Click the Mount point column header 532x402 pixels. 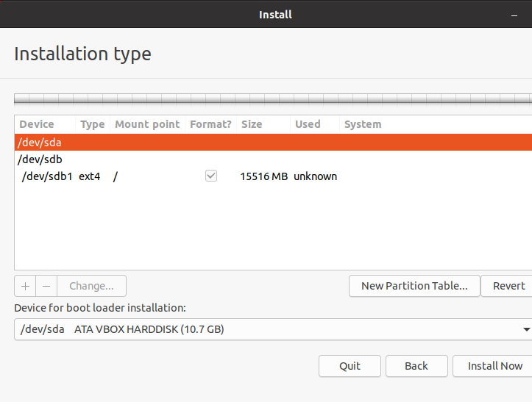point(147,124)
